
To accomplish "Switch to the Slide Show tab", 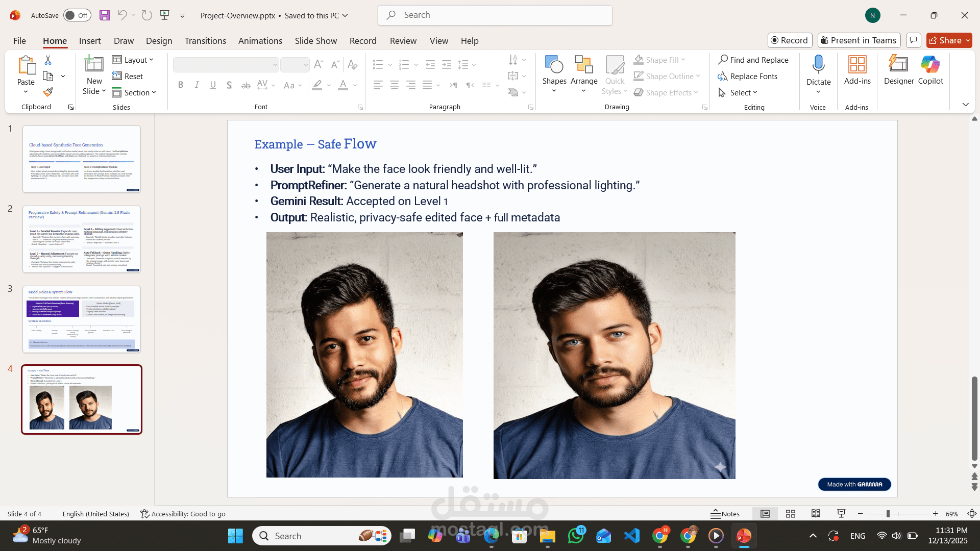I will click(315, 41).
